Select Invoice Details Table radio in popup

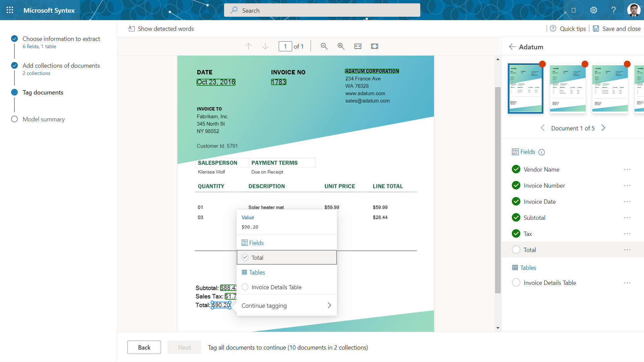point(245,287)
